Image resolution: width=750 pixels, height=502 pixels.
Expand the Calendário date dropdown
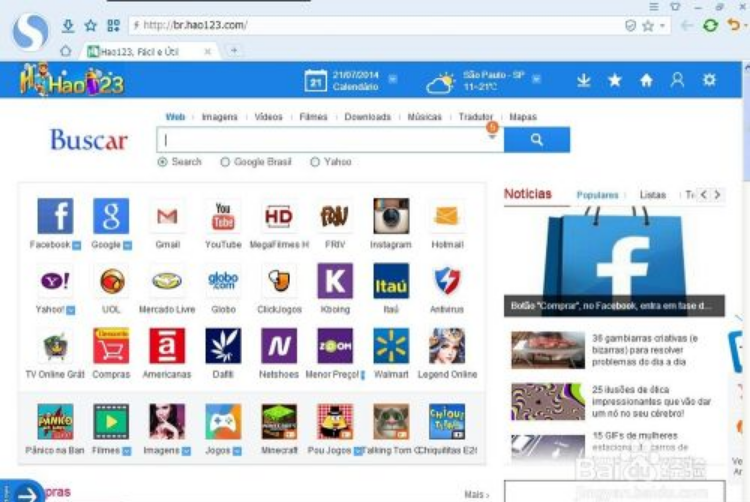[x=393, y=79]
